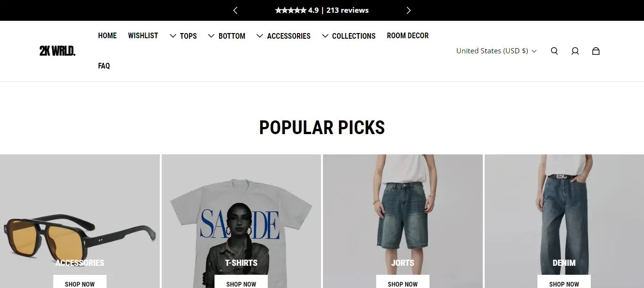Viewport: 644px width, 288px height.
Task: Expand the ACCESSORIES dropdown menu
Action: [x=283, y=36]
